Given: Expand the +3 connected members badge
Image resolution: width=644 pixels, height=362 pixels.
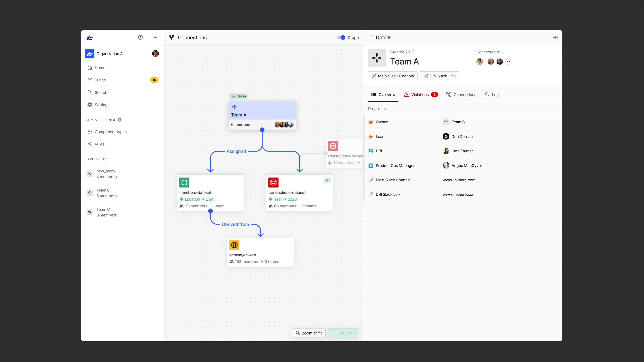Looking at the screenshot, I should point(509,62).
